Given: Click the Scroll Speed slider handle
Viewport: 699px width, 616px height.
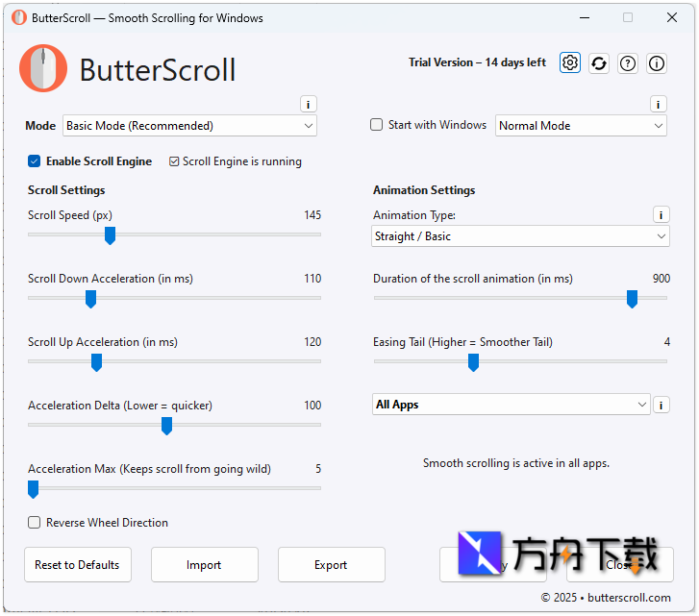Looking at the screenshot, I should 110,235.
